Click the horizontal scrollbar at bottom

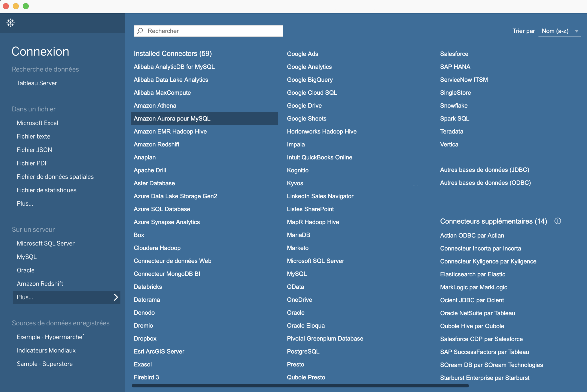tap(300, 385)
